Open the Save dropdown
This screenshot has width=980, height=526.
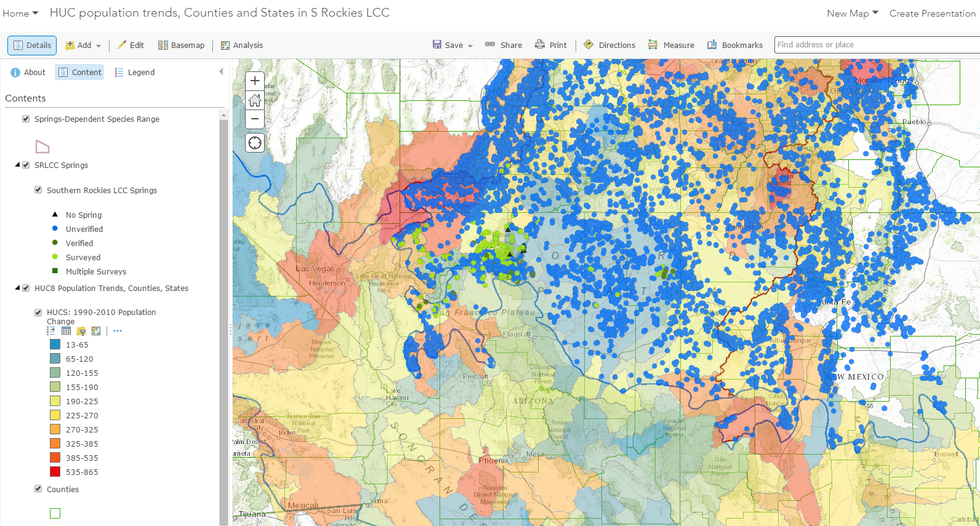[x=452, y=46]
